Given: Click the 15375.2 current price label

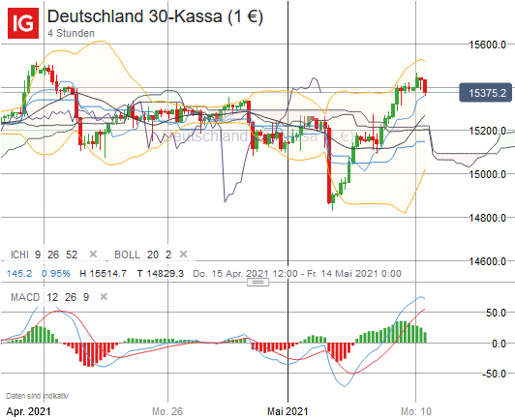Looking at the screenshot, I should (x=485, y=93).
